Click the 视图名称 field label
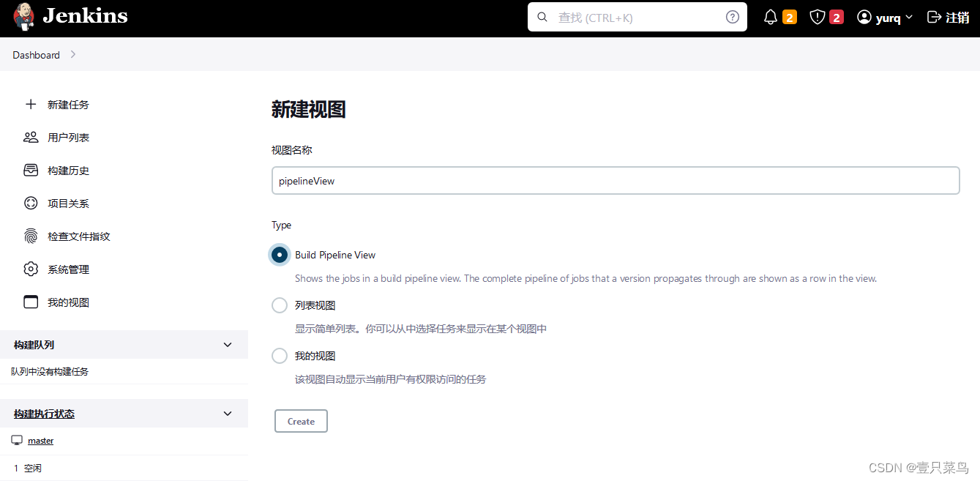The height and width of the screenshot is (481, 980). click(292, 150)
